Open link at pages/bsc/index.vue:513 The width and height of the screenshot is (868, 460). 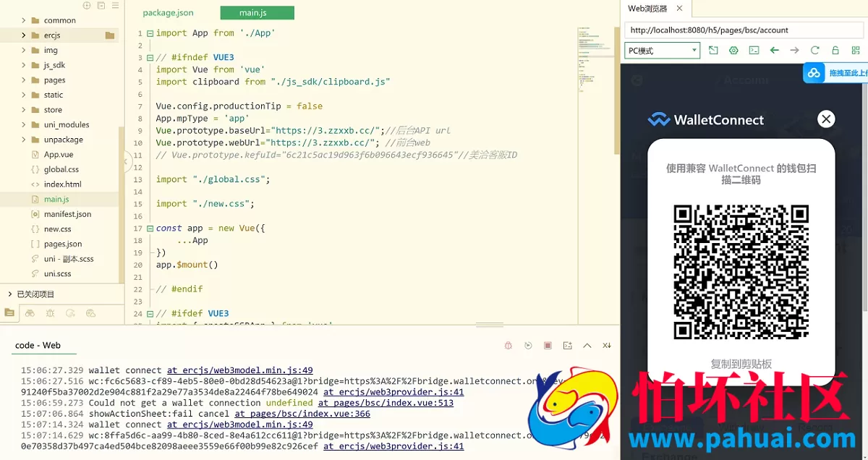(386, 403)
